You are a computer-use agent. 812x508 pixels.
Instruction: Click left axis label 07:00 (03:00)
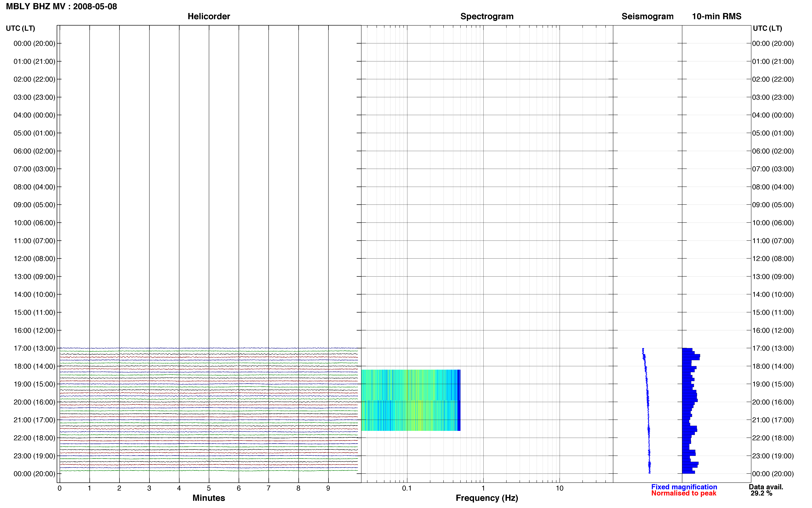[34, 169]
